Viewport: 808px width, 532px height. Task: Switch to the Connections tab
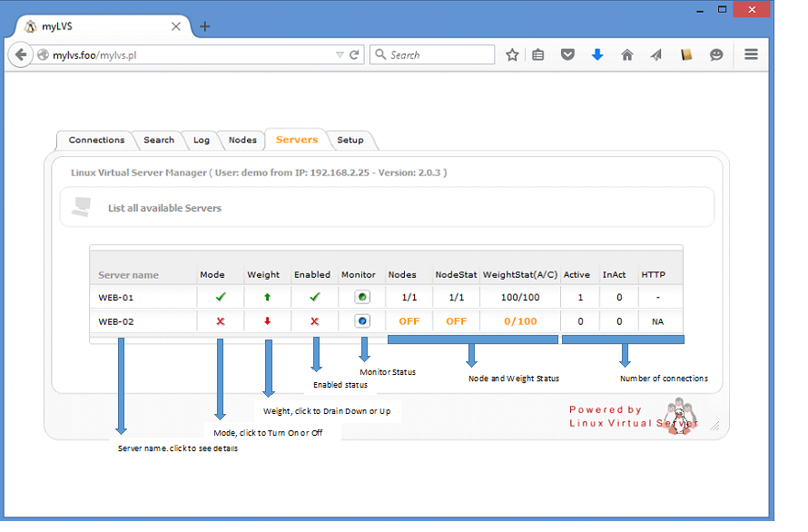tap(96, 140)
